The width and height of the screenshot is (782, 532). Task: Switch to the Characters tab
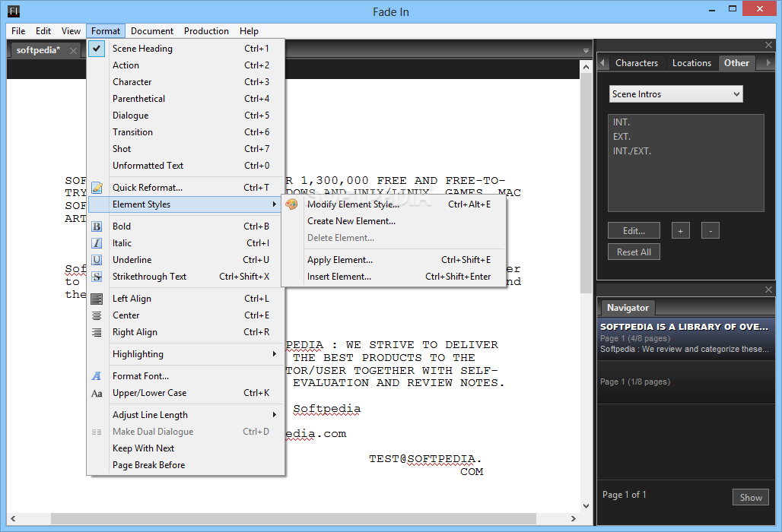[637, 63]
